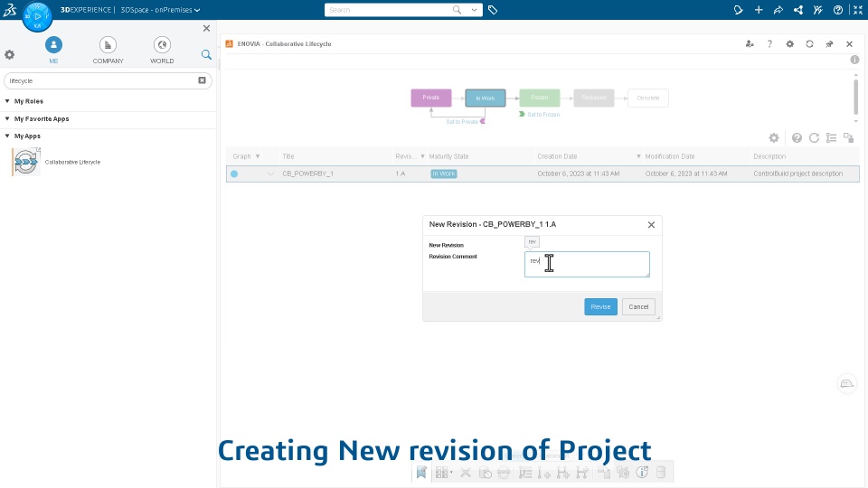
Task: Open the COMPANY section
Action: (x=108, y=50)
